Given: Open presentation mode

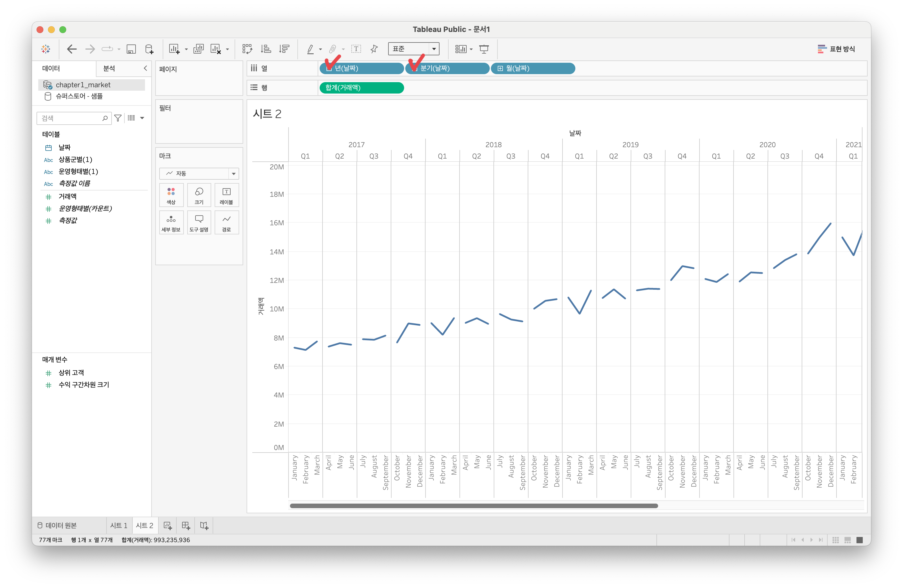Looking at the screenshot, I should coord(484,49).
